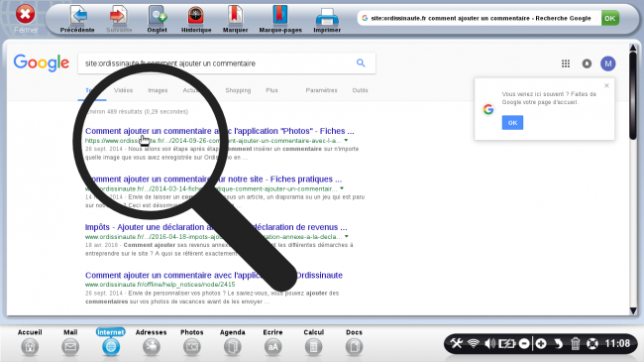The width and height of the screenshot is (644, 362).
Task: Zoom out with the tray minus button
Action: coord(524,343)
